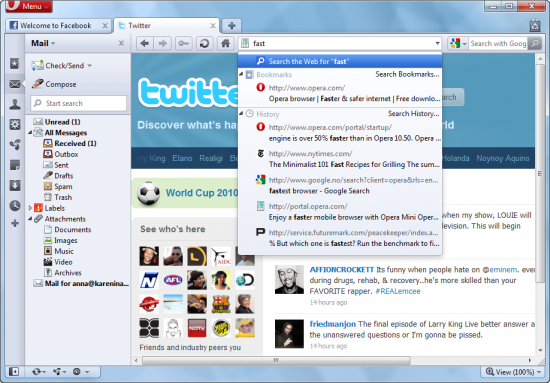Go forward with the forward arrow
The width and height of the screenshot is (550, 383).
click(x=162, y=43)
